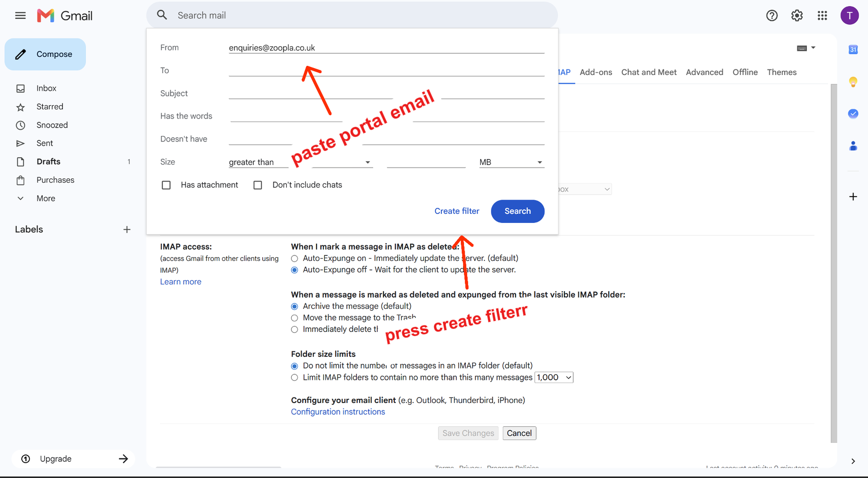Screen dimensions: 868x478
Task: Click the Upgrade arrow button
Action: (x=123, y=458)
